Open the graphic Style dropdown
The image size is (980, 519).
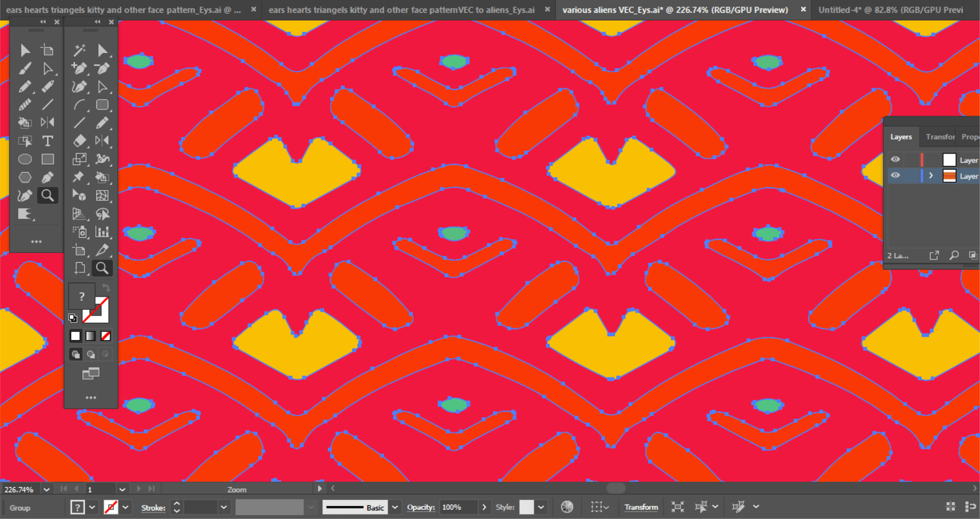[540, 507]
